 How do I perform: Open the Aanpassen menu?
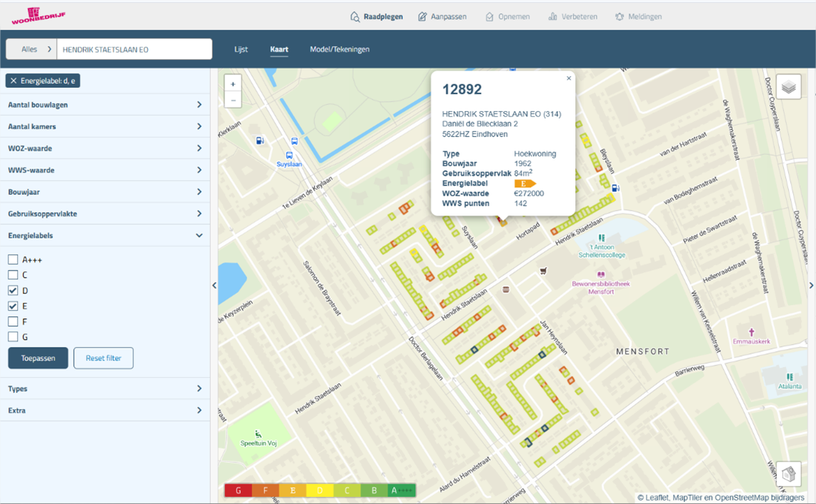442,16
